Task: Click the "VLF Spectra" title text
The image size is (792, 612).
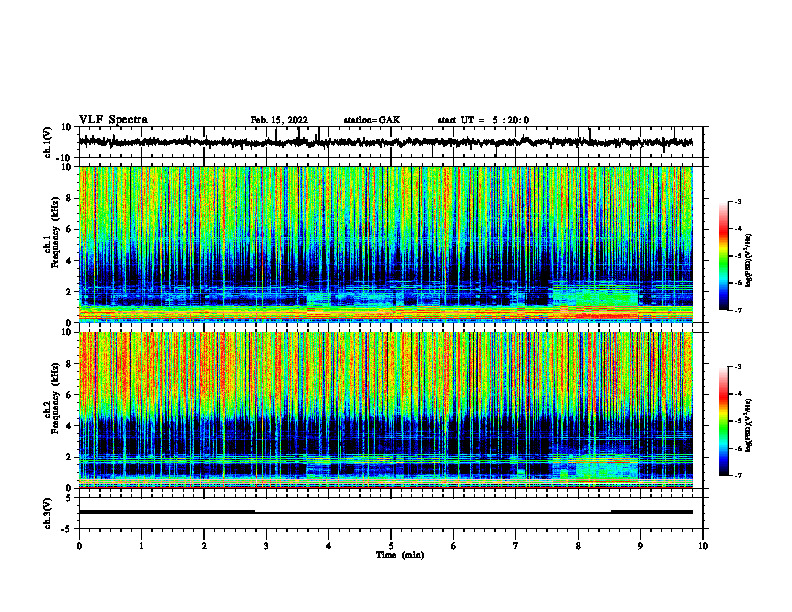Action: [x=113, y=120]
